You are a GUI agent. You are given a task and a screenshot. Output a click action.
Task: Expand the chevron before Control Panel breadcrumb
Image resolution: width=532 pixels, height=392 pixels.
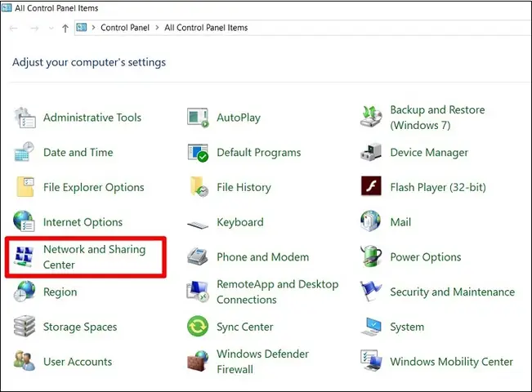coord(93,28)
